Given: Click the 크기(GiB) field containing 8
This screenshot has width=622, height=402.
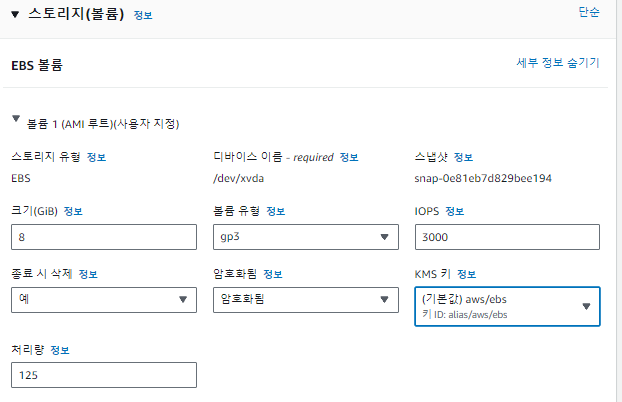Looking at the screenshot, I should click(x=104, y=237).
